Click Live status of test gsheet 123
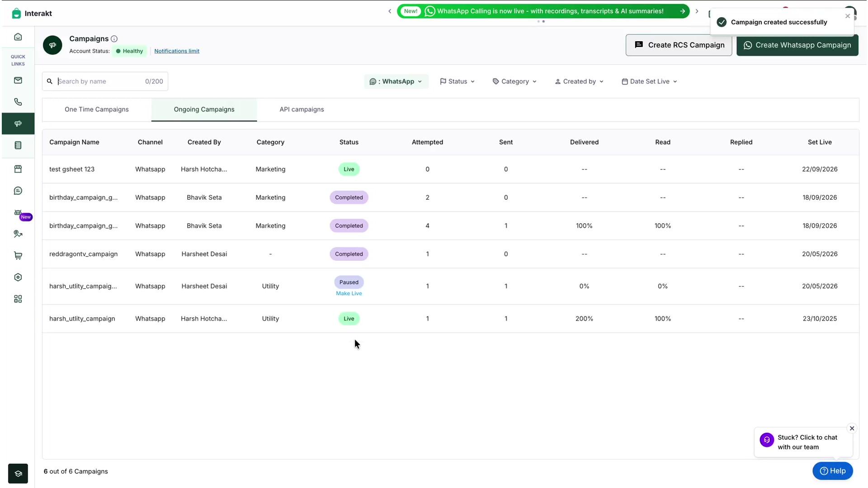868x488 pixels. (x=349, y=169)
